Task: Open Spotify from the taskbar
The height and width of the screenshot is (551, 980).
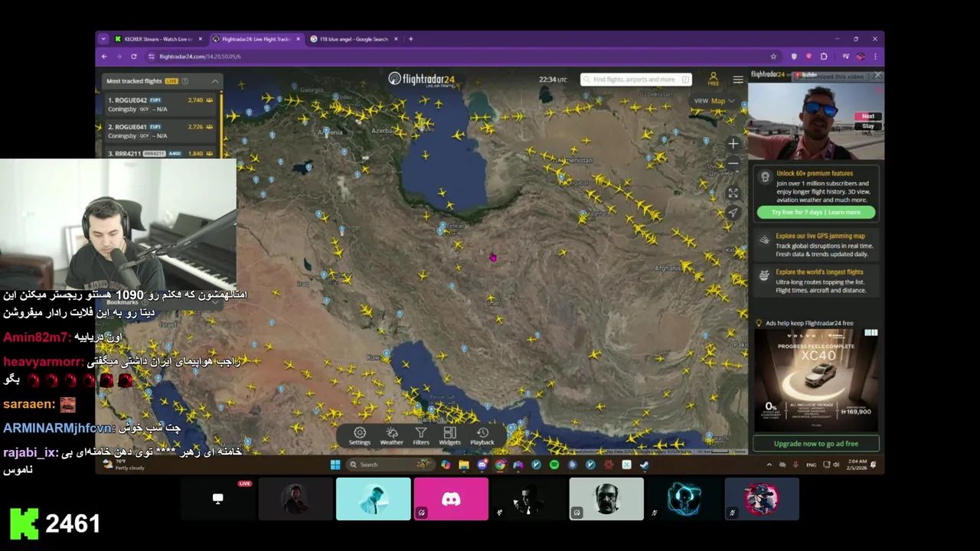Action: tap(554, 465)
